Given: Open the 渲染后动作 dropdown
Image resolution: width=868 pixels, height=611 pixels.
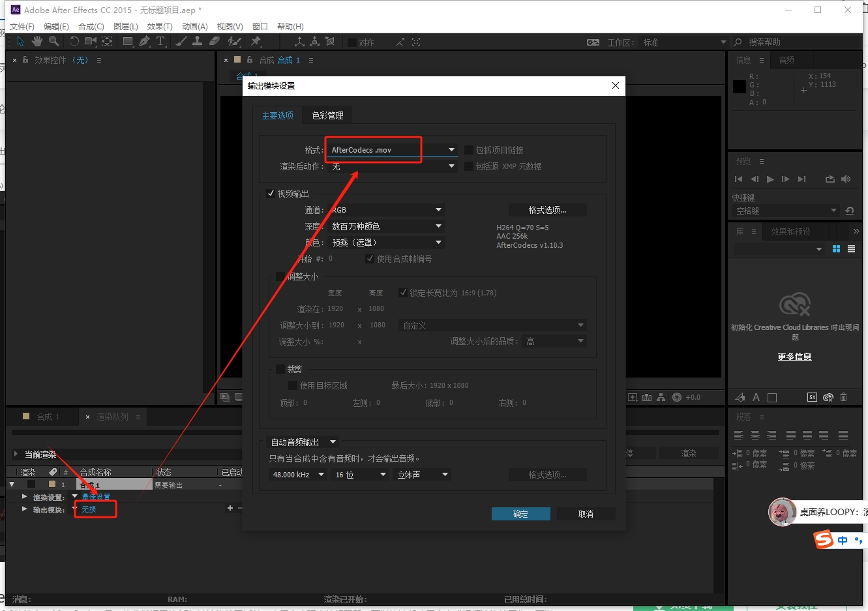Looking at the screenshot, I should pyautogui.click(x=393, y=166).
